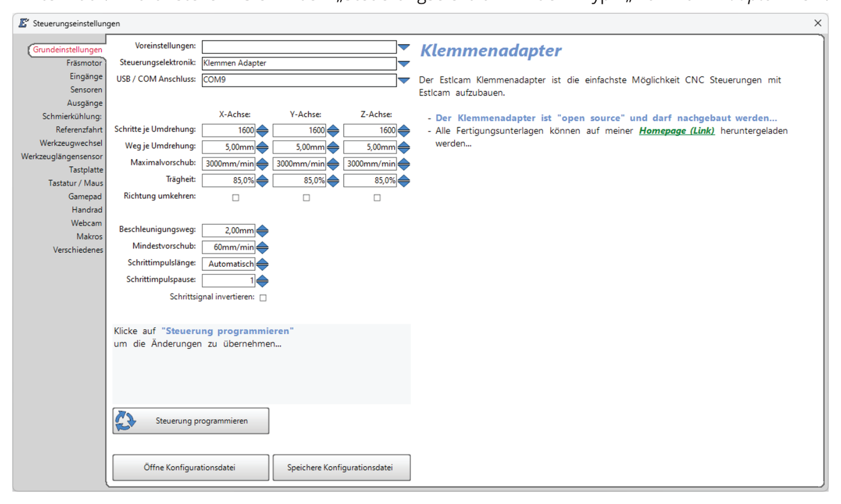
Task: Select the Grundeinstellungen tab
Action: 67,50
